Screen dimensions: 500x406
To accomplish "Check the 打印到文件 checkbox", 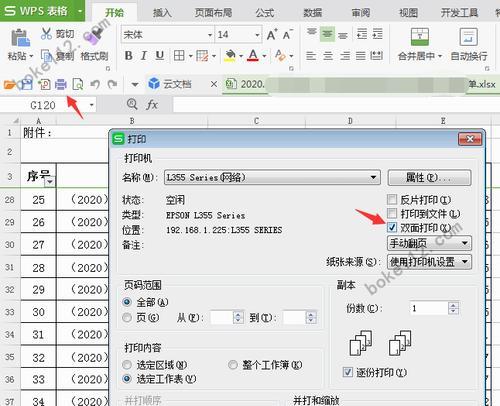I will click(392, 213).
